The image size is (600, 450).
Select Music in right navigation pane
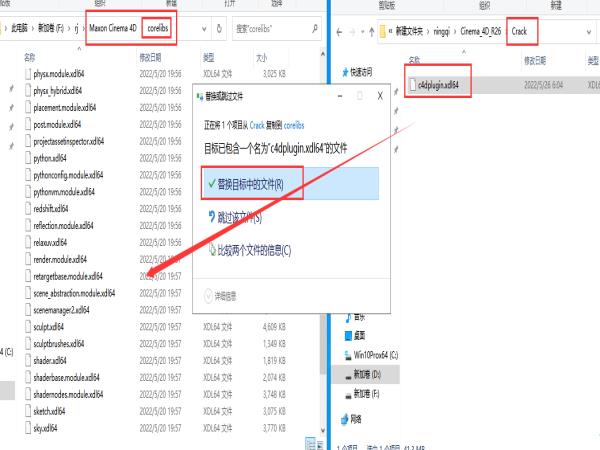point(355,317)
